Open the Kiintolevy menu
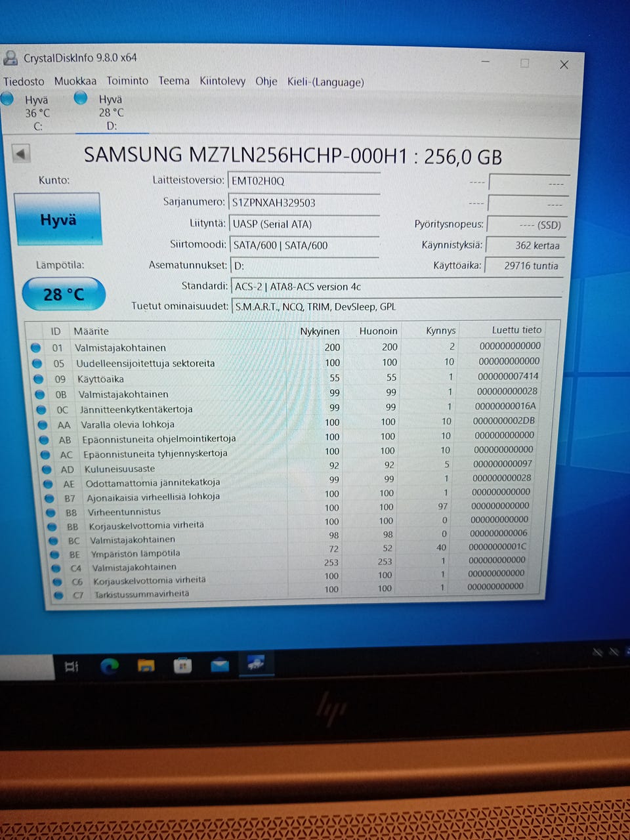630x840 pixels. (222, 81)
